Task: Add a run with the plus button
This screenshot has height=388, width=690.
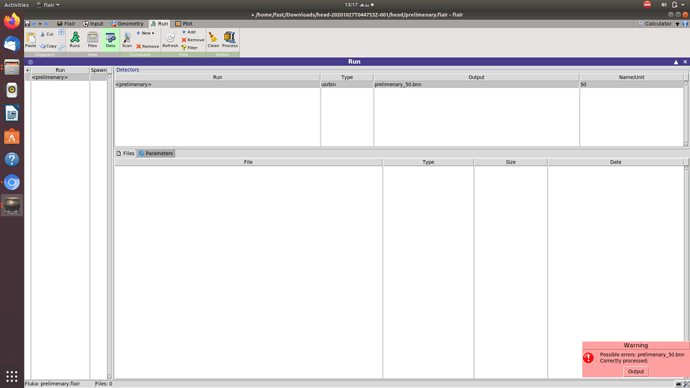Action: [x=27, y=70]
